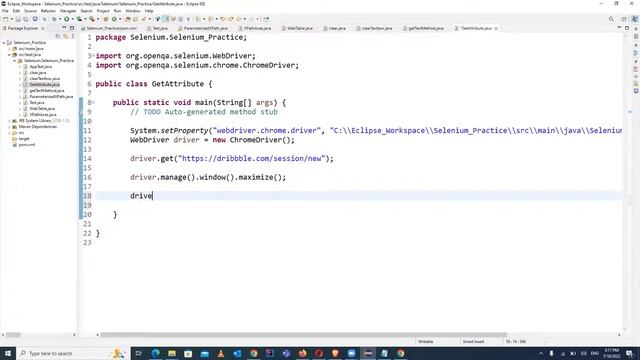Open the Source menu
Screen dimensions: 640x360
(30, 11)
